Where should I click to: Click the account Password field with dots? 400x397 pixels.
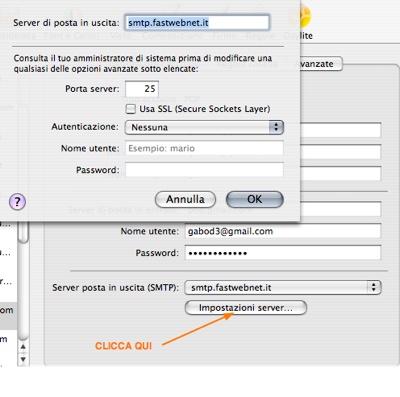tap(283, 253)
